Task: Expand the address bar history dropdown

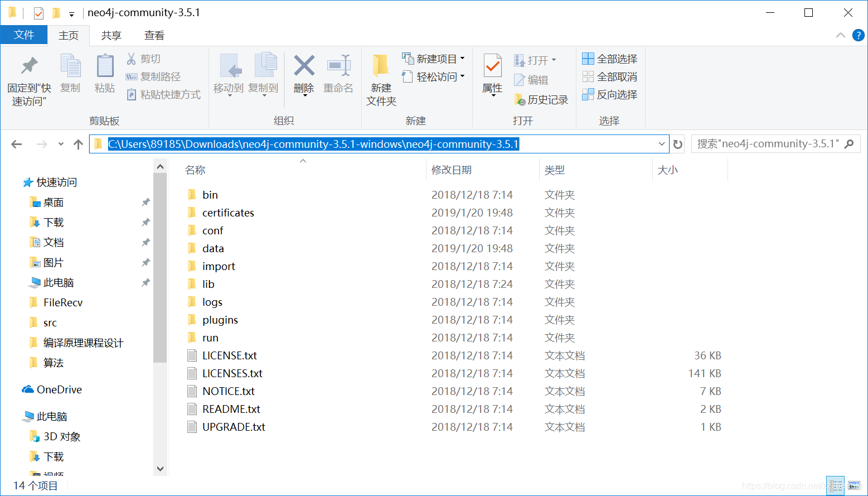Action: point(662,144)
